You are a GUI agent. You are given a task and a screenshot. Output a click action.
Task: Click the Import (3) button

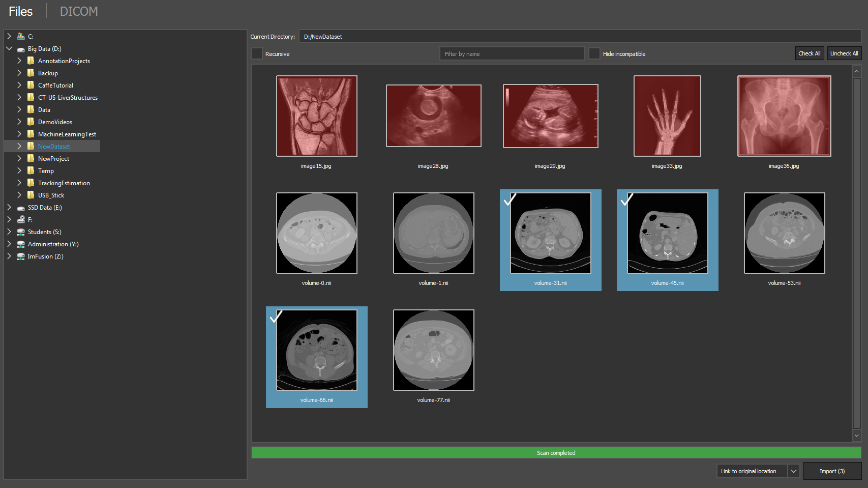click(x=832, y=471)
